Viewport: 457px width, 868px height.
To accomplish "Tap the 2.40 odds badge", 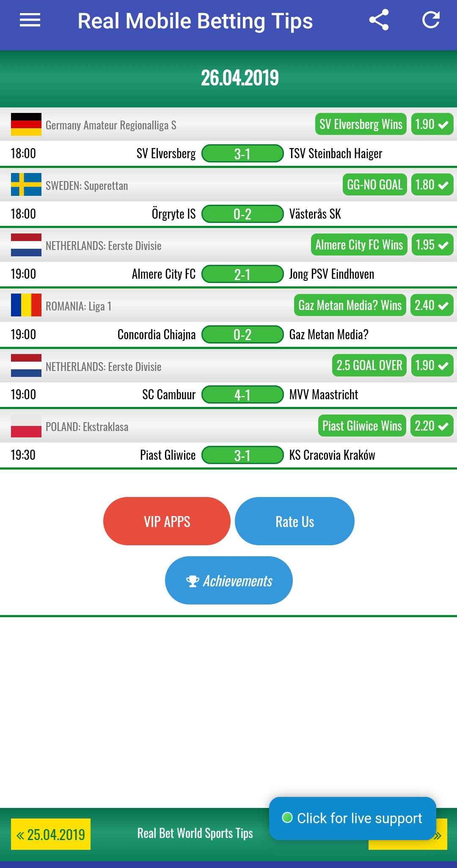I will 432,305.
